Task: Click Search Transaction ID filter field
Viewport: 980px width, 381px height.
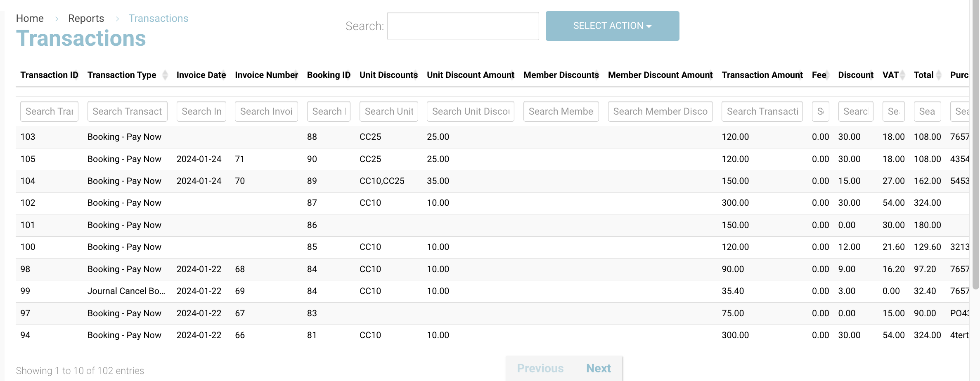Action: (49, 111)
